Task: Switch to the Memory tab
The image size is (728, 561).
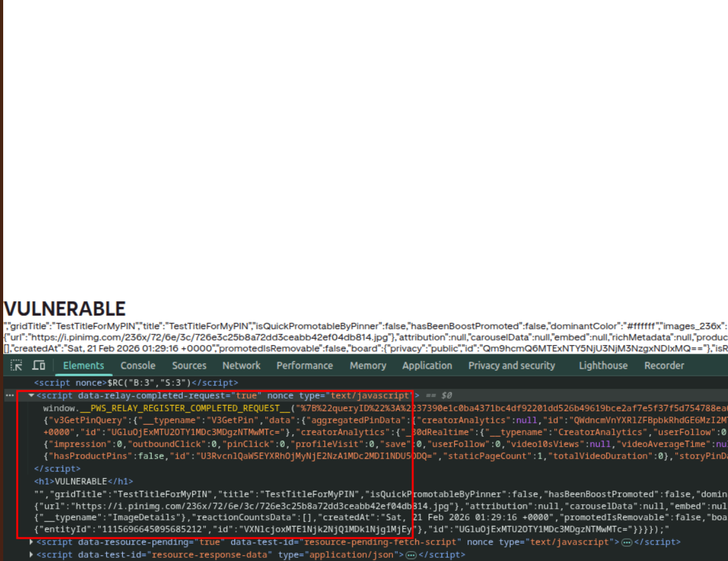Action: pyautogui.click(x=368, y=366)
